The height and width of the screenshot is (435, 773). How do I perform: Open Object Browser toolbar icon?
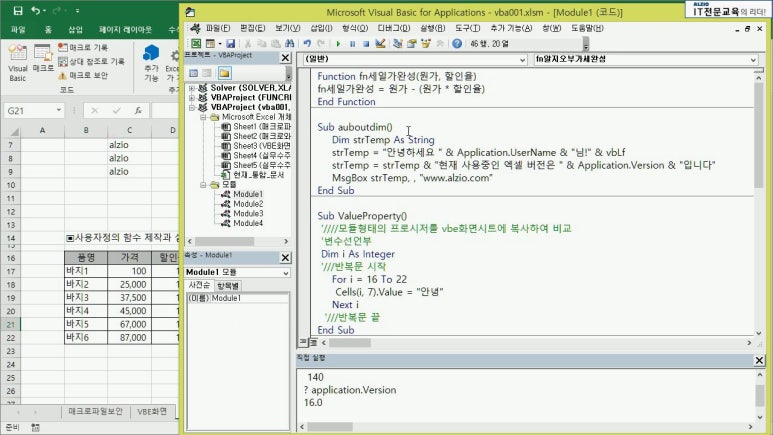pyautogui.click(x=425, y=44)
